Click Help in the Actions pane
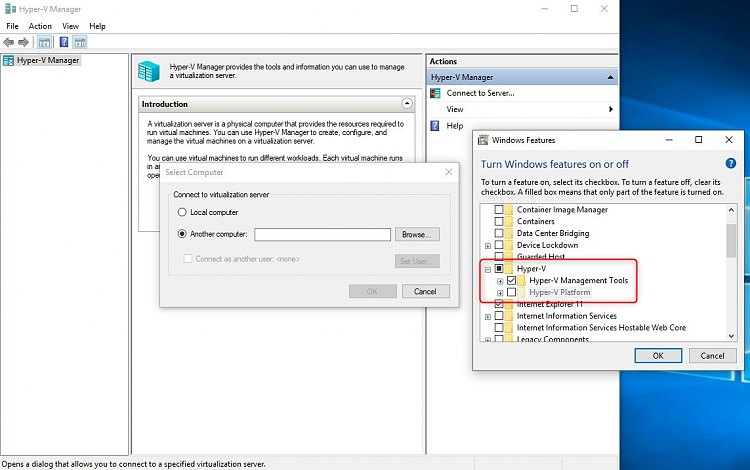 tap(455, 126)
